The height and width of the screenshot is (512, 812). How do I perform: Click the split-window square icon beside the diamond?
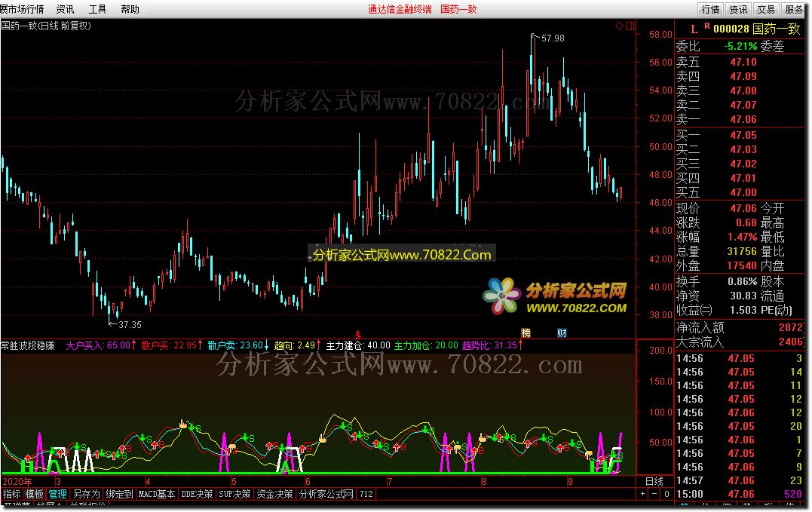630,26
